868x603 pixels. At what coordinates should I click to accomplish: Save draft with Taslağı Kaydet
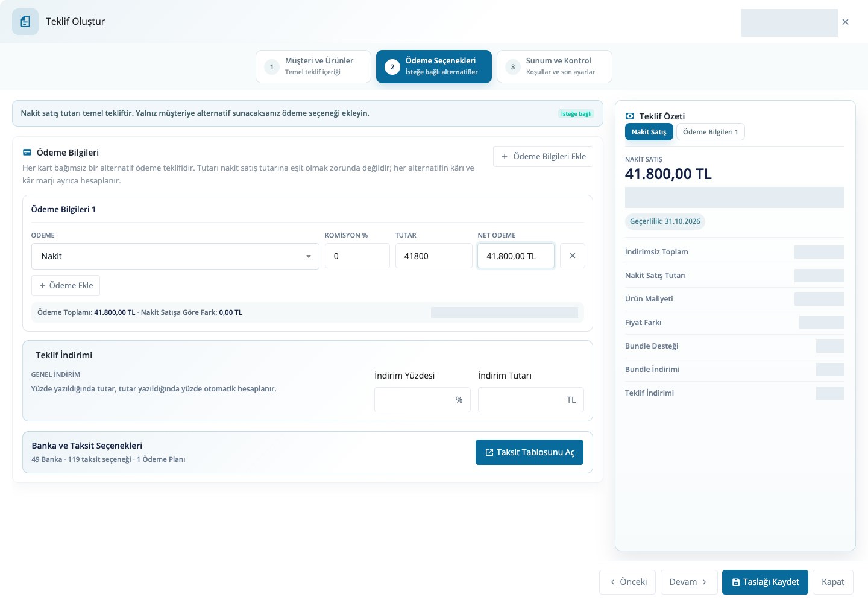click(x=765, y=582)
